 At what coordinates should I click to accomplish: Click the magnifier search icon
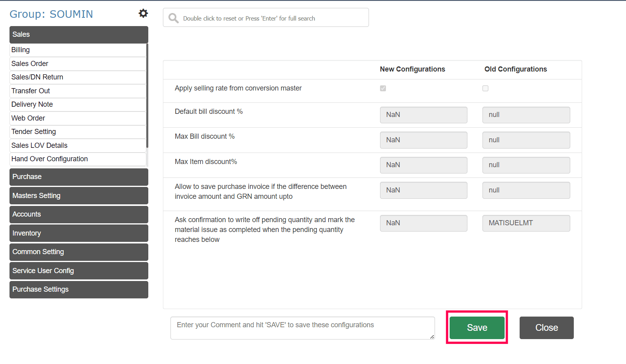tap(173, 18)
